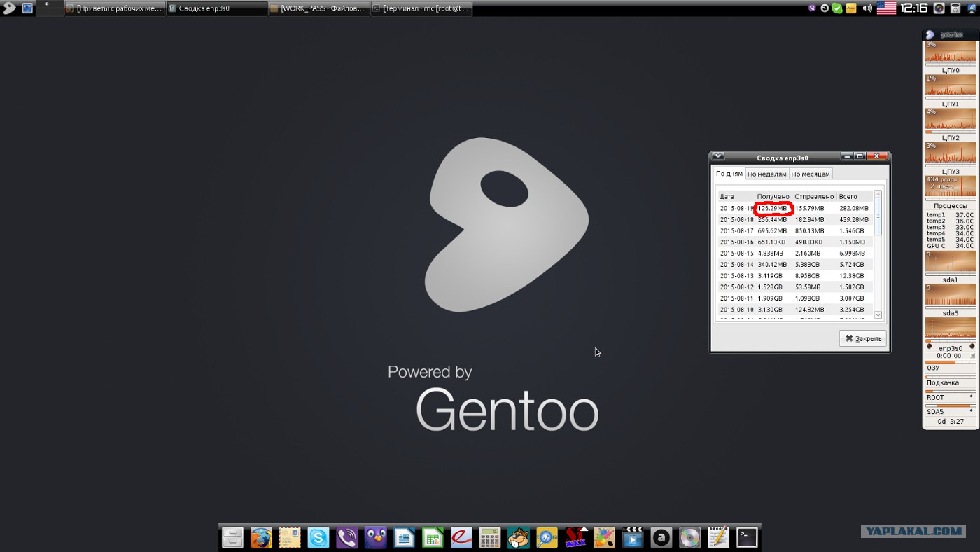Click the SDA5 filesystem label in the monitor
Viewport: 980px width, 552px height.
pos(935,411)
